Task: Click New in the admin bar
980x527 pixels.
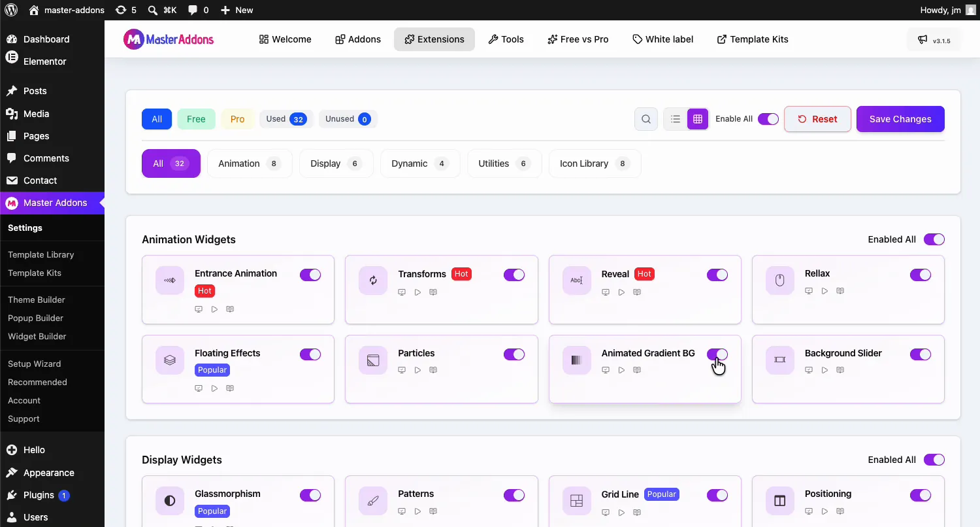Action: point(237,10)
